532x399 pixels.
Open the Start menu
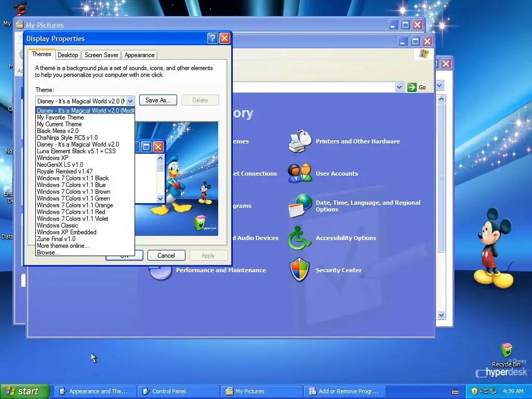tap(24, 391)
